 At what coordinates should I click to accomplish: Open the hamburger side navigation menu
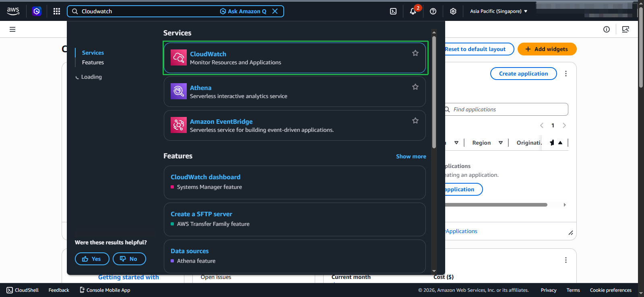12,29
